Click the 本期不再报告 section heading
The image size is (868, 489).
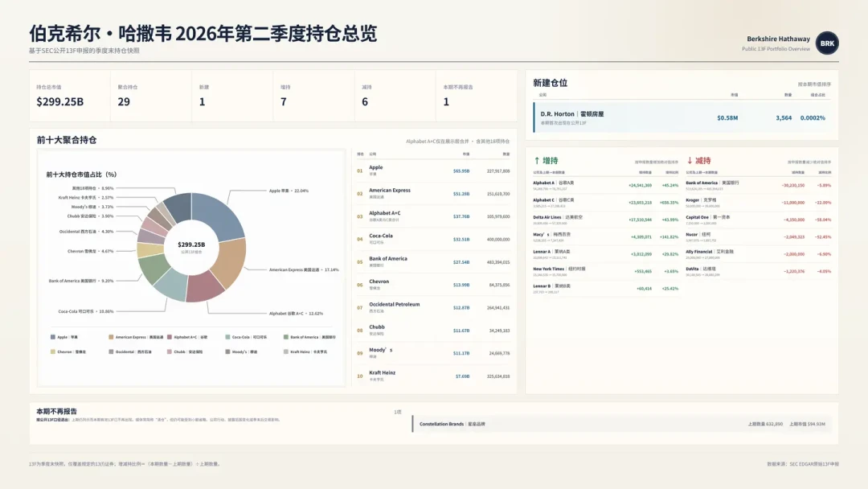(x=56, y=412)
